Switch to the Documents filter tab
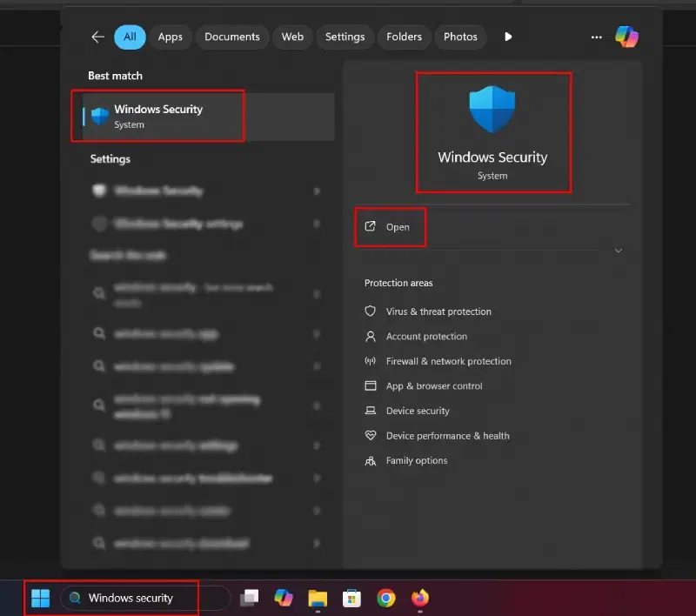The image size is (696, 616). coord(231,37)
